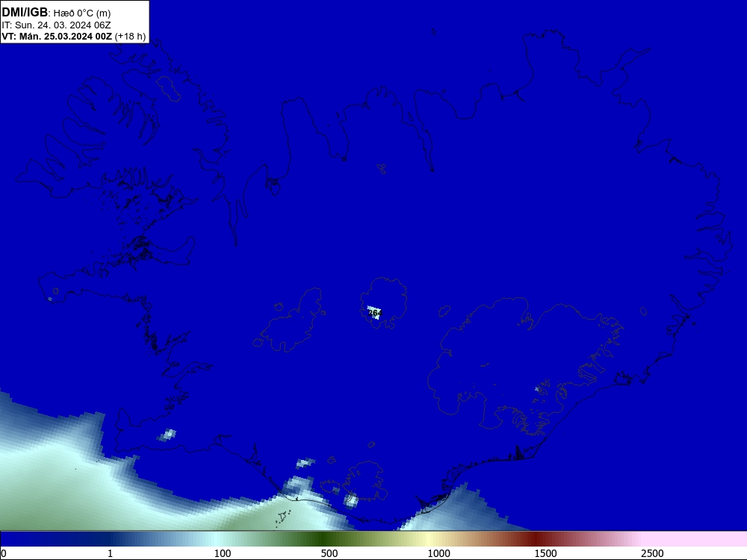Click the pale yellow colorbar segment above 1000
747x560 pixels.
pos(429,539)
